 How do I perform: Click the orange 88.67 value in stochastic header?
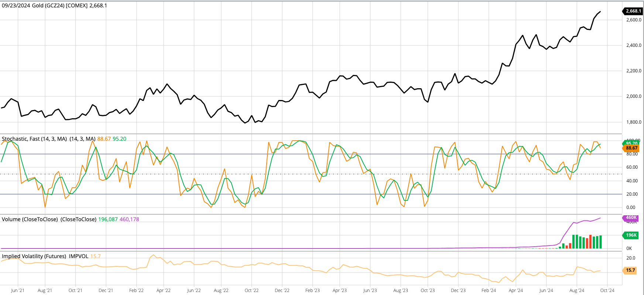[104, 139]
